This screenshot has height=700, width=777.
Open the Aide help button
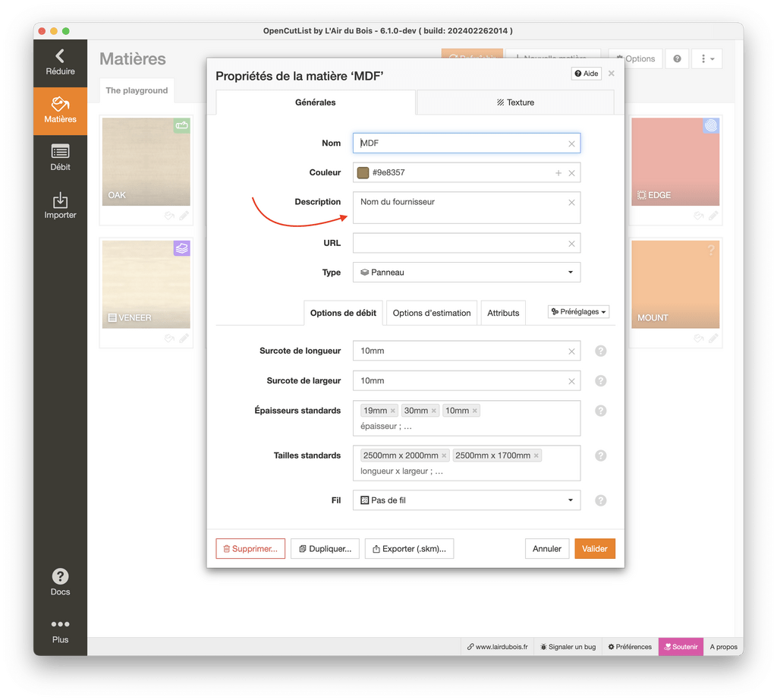(x=587, y=74)
